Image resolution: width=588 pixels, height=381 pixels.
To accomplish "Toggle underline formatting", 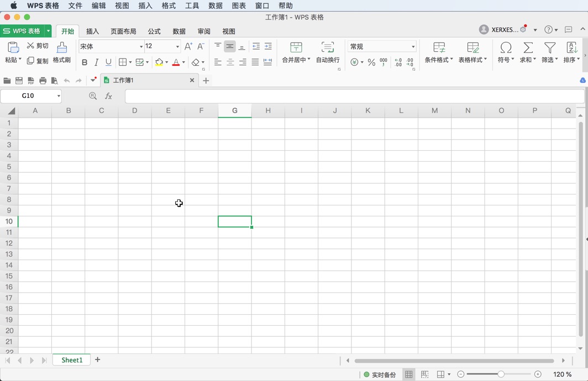I will (x=109, y=62).
